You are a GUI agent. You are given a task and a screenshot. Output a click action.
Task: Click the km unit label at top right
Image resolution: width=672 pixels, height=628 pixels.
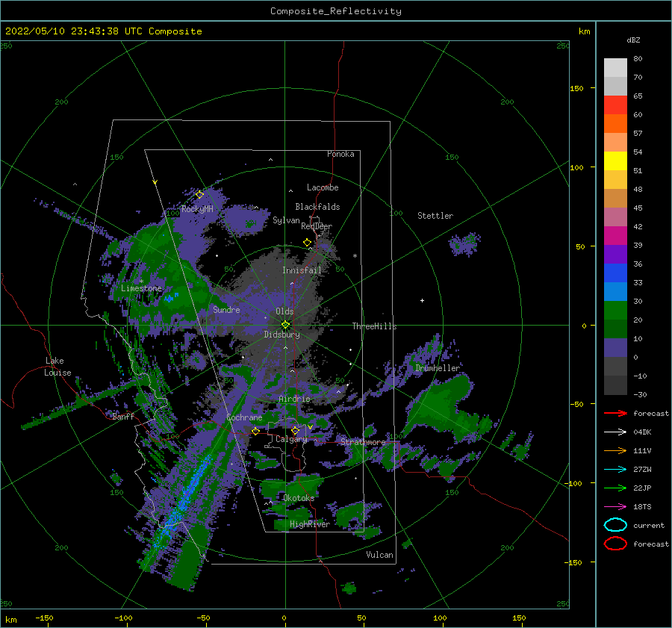point(584,31)
